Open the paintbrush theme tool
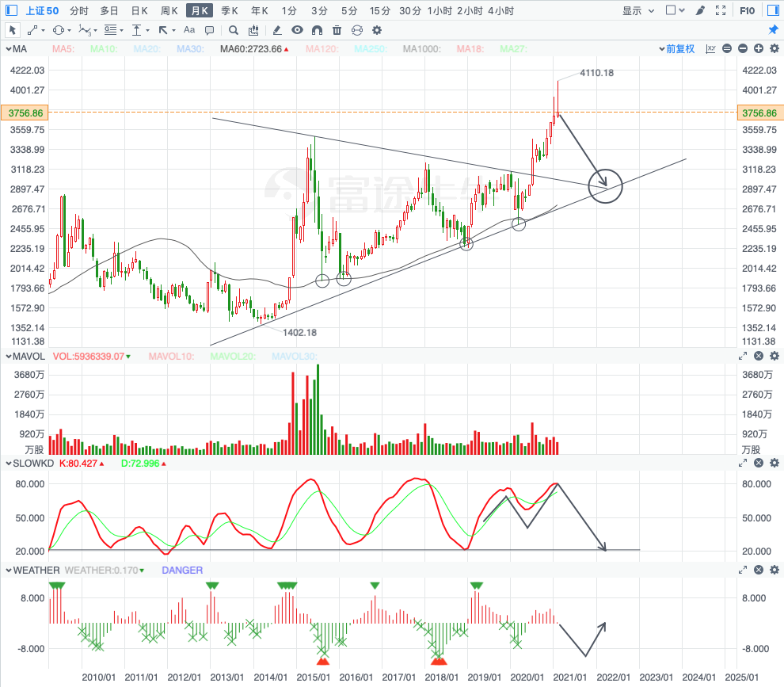Image resolution: width=784 pixels, height=687 pixels. 700,10
